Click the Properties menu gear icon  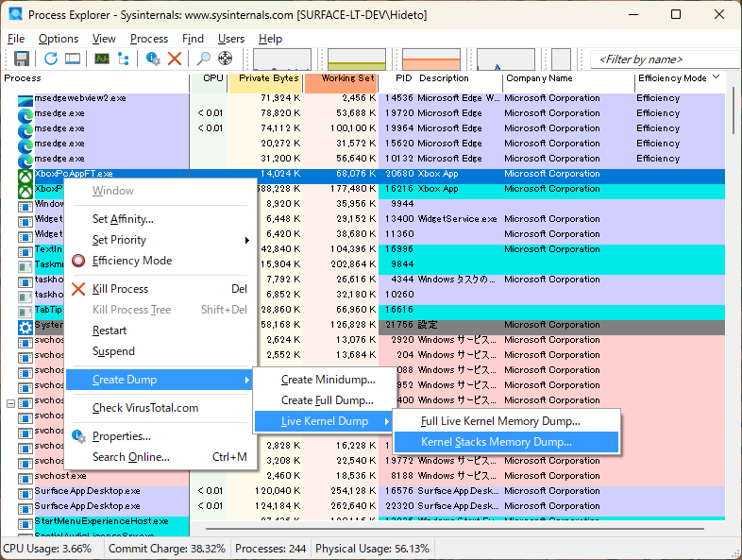pyautogui.click(x=78, y=436)
